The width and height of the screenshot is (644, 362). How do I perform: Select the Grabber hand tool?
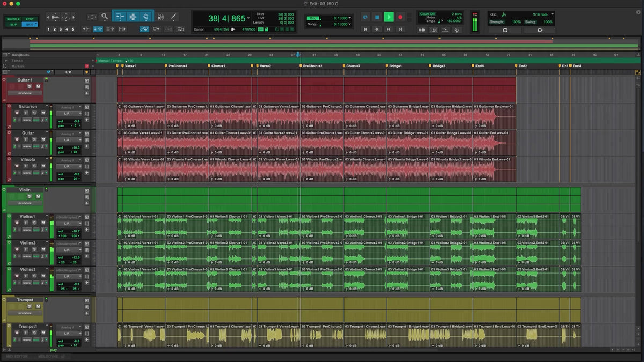pyautogui.click(x=145, y=17)
